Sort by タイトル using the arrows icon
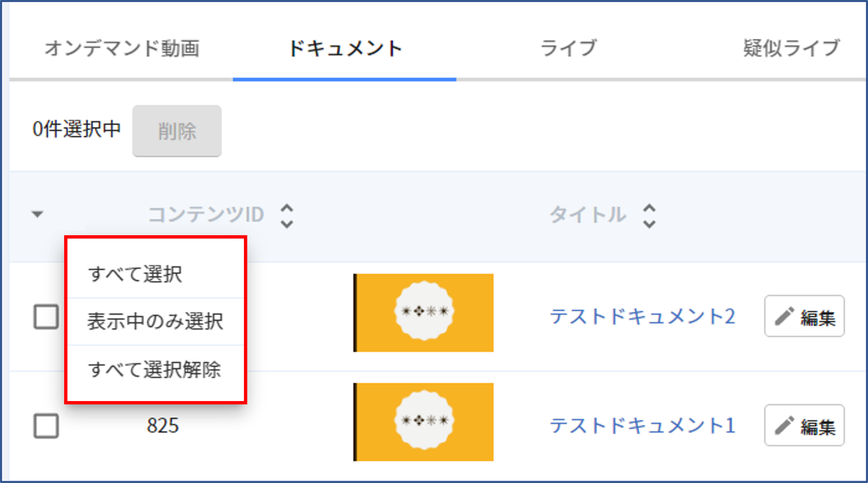The image size is (868, 483). (649, 216)
